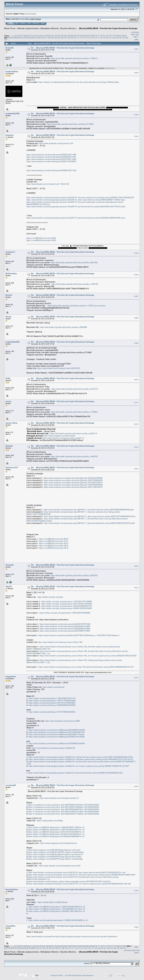Screen dimensions: 144x980
Task: Click the post icon beside moznu's post title
Action: [29, 402]
